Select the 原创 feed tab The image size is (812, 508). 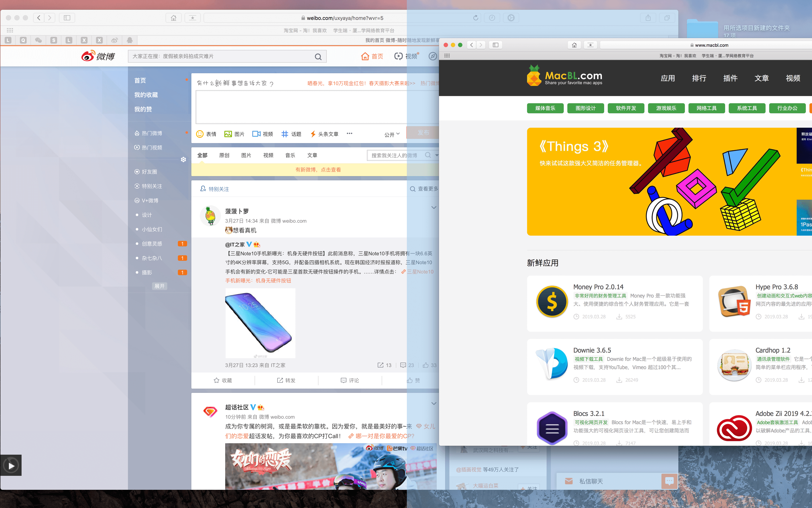pyautogui.click(x=224, y=155)
